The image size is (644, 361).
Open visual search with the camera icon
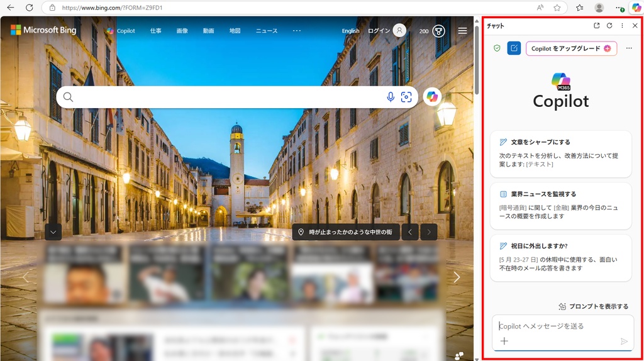tap(406, 97)
